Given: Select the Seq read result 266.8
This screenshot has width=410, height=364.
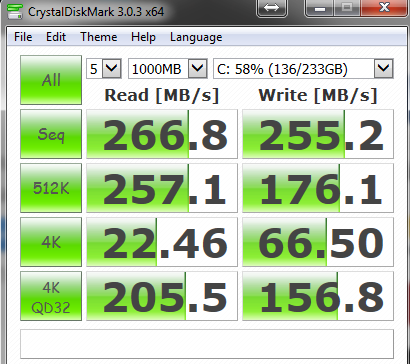Looking at the screenshot, I should 162,134.
